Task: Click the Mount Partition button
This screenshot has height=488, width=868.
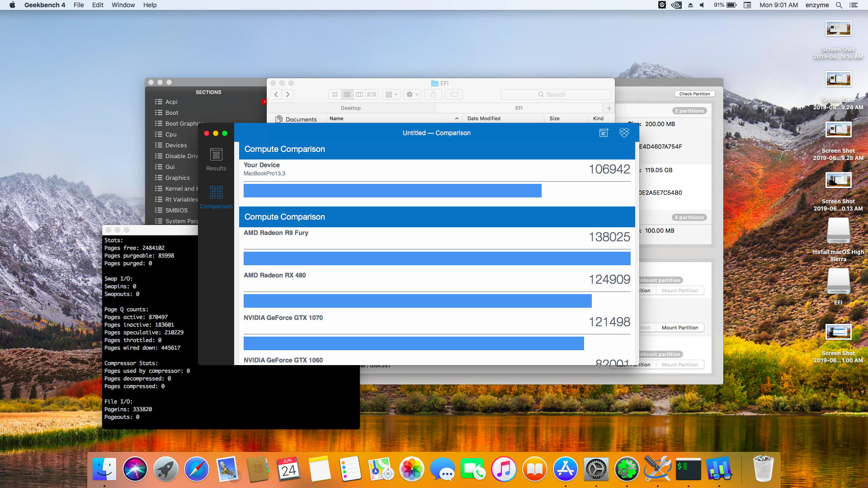Action: [679, 327]
